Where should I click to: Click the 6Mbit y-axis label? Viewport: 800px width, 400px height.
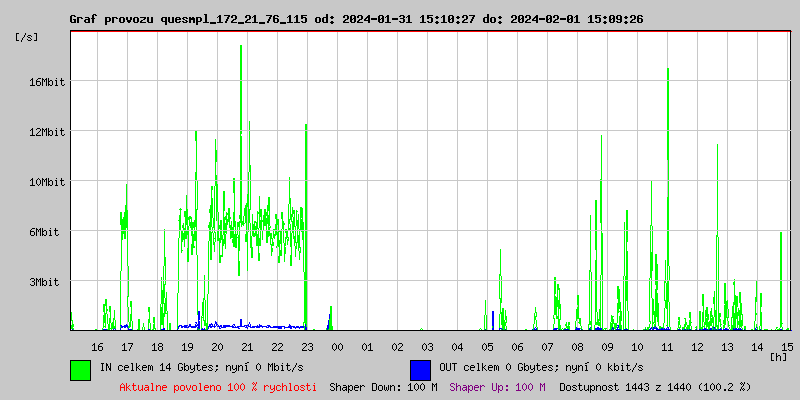pos(45,232)
